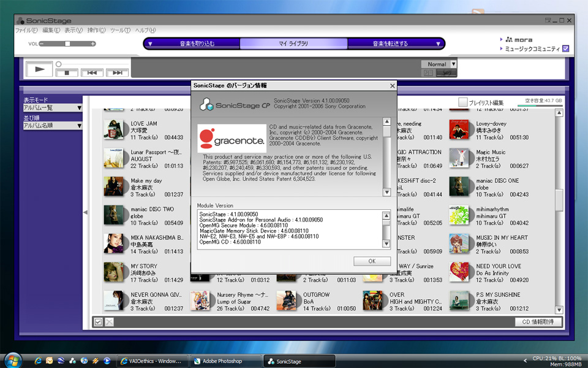Select the OUTGROW album cover by BoA
This screenshot has height=368, width=588.
(286, 301)
